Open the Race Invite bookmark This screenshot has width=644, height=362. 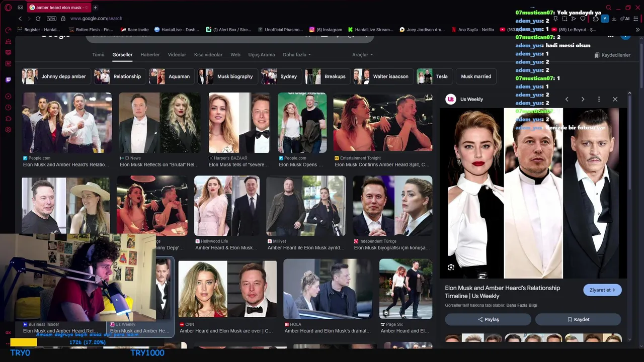pos(134,30)
